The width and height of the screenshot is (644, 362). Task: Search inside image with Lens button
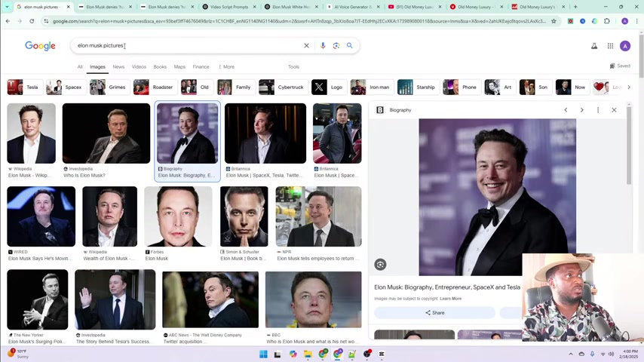(x=380, y=265)
